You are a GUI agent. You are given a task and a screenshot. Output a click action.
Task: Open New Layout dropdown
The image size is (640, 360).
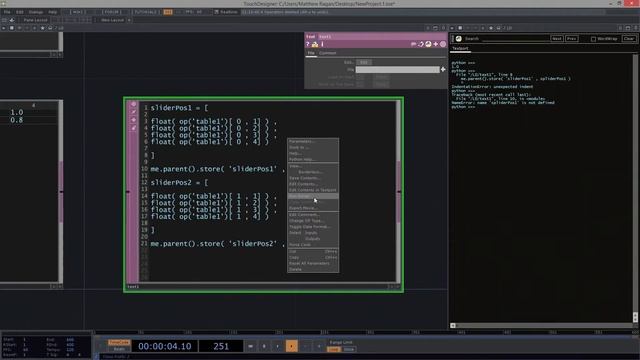112,20
